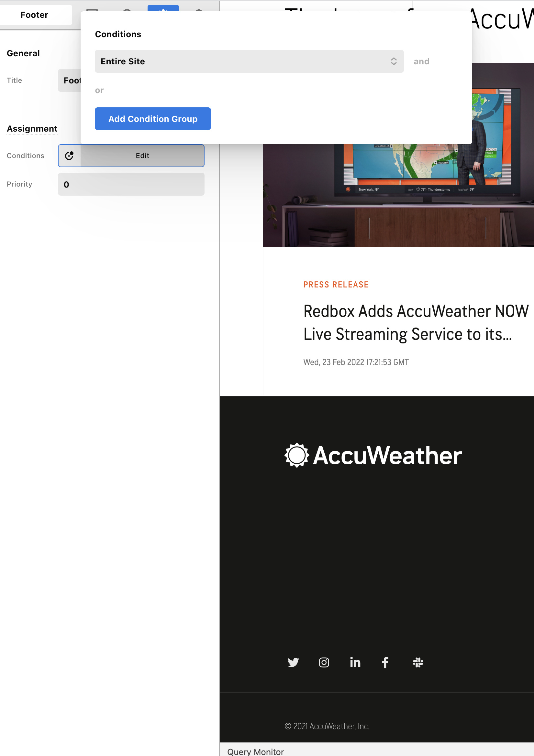Click the article date Wed, 23 Feb 2022

[356, 362]
